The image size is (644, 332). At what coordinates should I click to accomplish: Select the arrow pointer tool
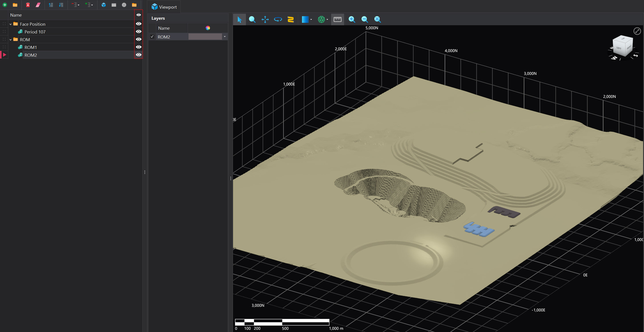coord(239,19)
